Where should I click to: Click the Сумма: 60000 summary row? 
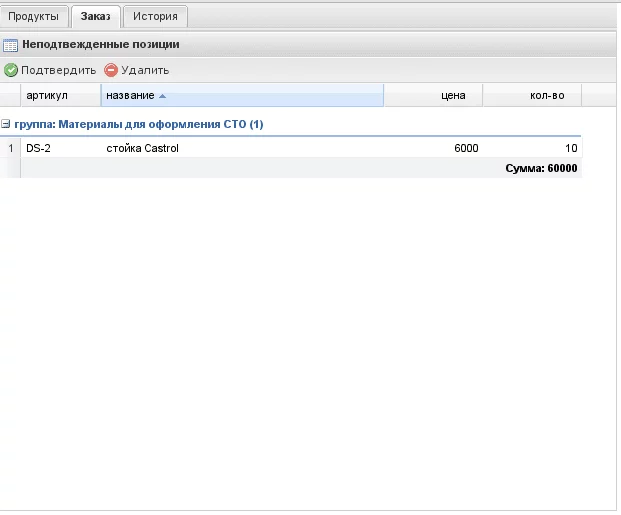pos(541,169)
